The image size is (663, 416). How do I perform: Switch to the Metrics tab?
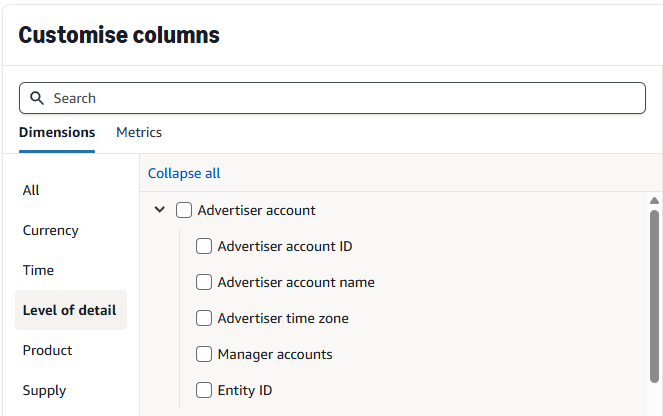(x=139, y=132)
